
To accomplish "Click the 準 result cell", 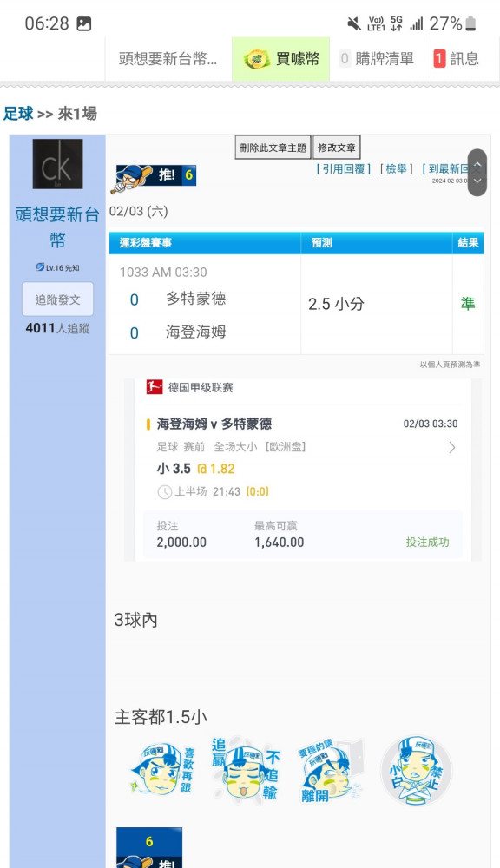I will (468, 304).
